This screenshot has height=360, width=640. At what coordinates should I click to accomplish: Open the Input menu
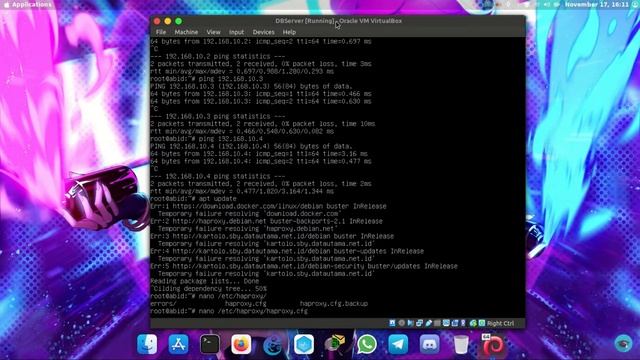click(x=236, y=32)
